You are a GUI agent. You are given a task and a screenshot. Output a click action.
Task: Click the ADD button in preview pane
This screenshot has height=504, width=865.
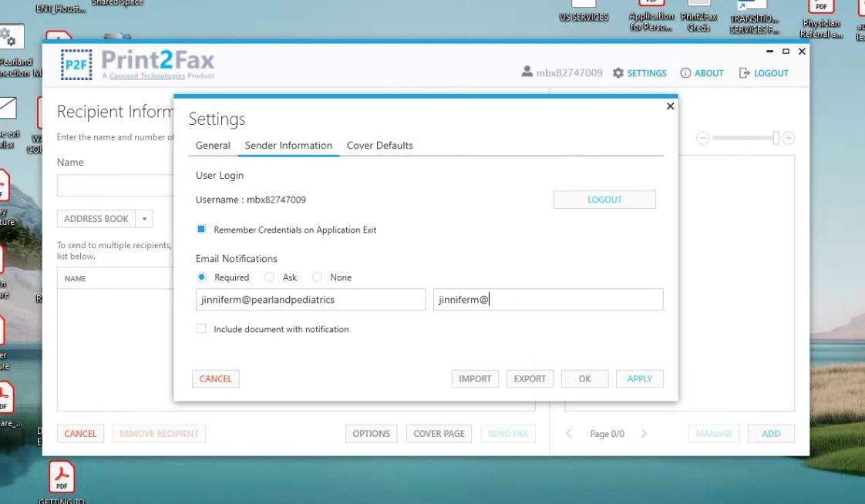point(771,433)
